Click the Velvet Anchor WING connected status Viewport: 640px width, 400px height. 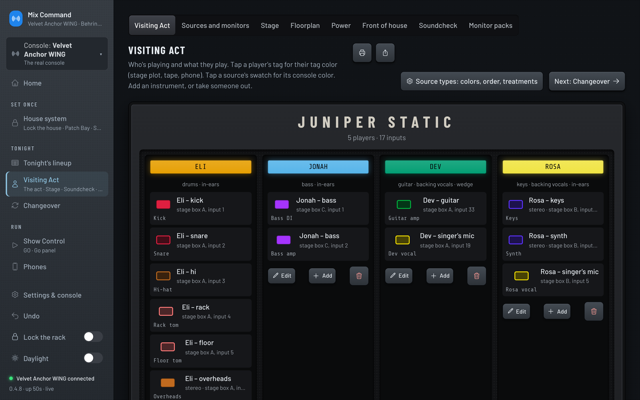point(52,379)
